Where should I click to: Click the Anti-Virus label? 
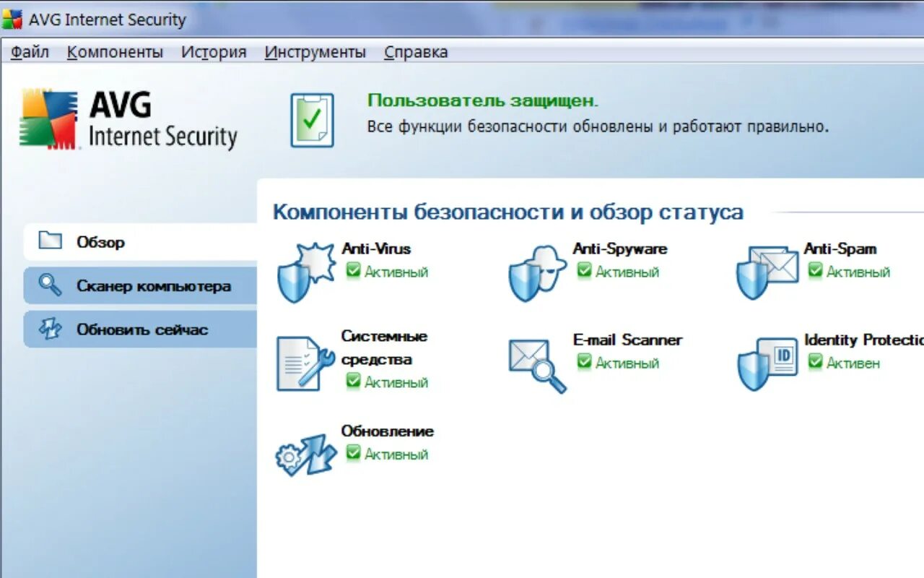(x=376, y=249)
